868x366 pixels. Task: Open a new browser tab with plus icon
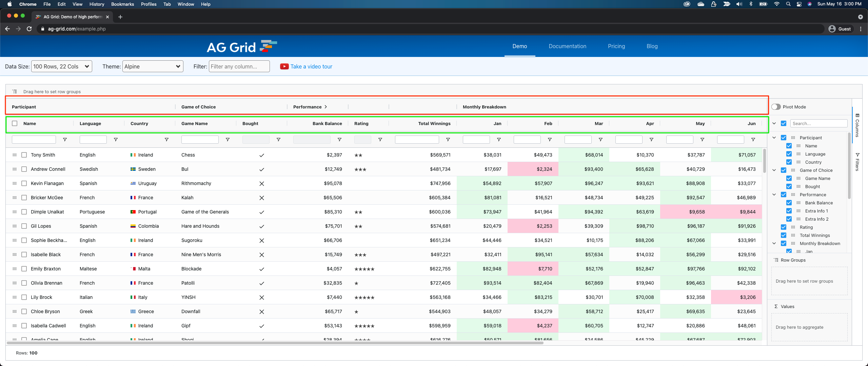pos(120,17)
